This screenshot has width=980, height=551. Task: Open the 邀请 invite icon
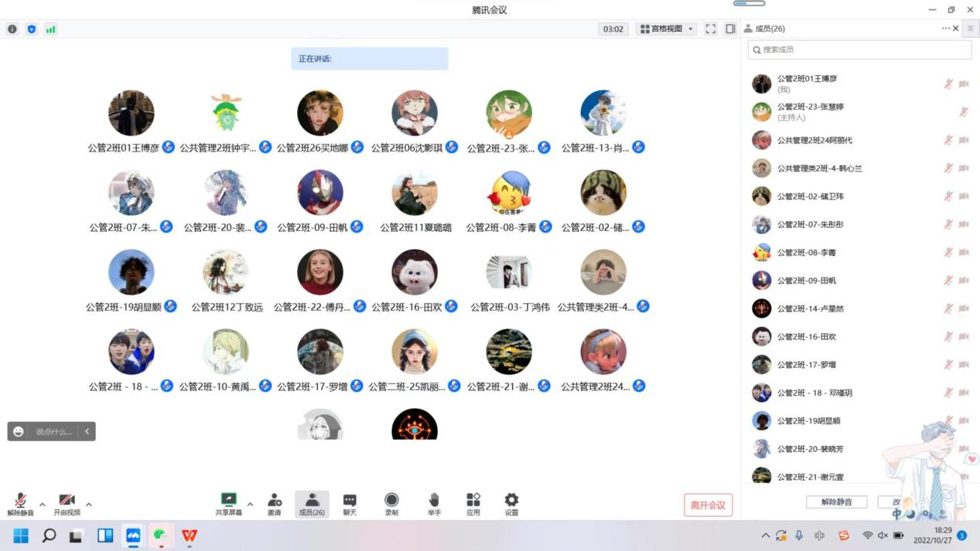274,504
